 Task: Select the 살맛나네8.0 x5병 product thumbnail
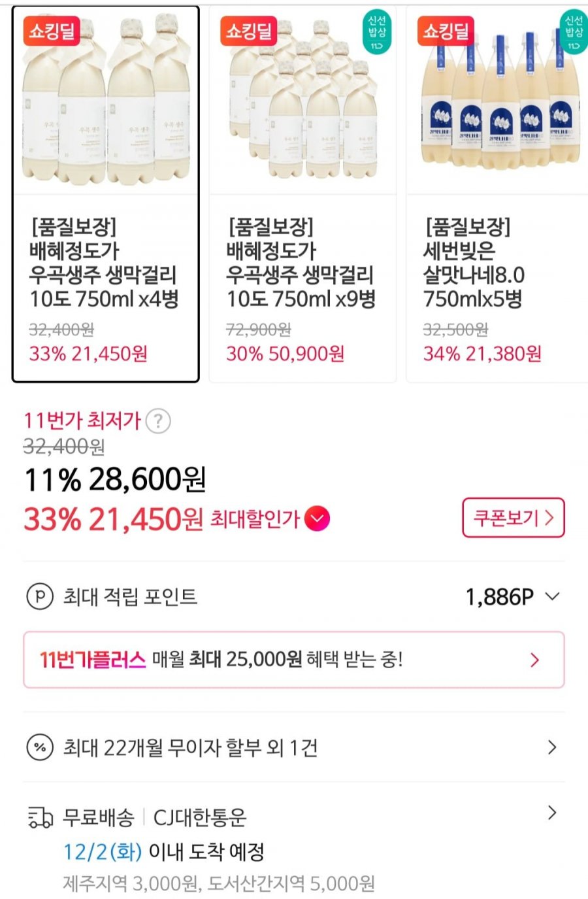pos(498,100)
